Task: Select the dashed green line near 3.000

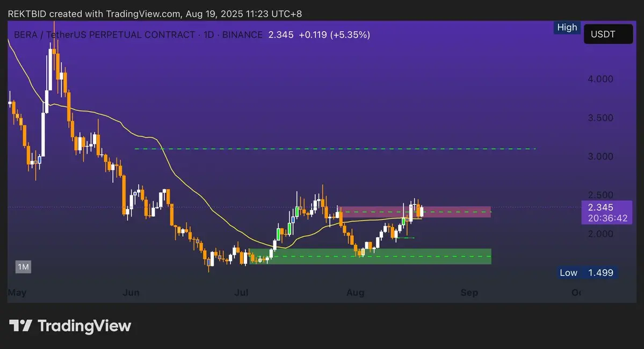Action: [x=335, y=149]
